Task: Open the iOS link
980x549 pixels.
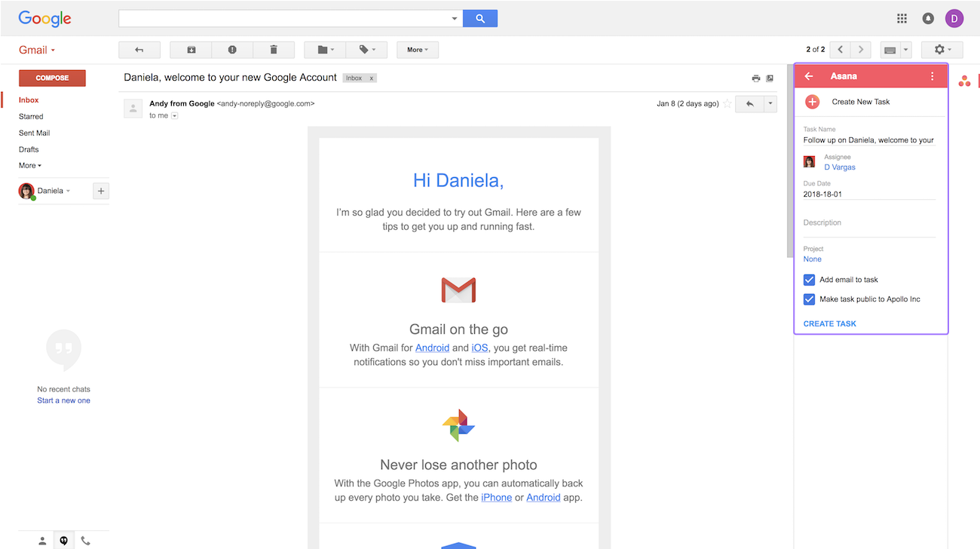Action: point(479,348)
